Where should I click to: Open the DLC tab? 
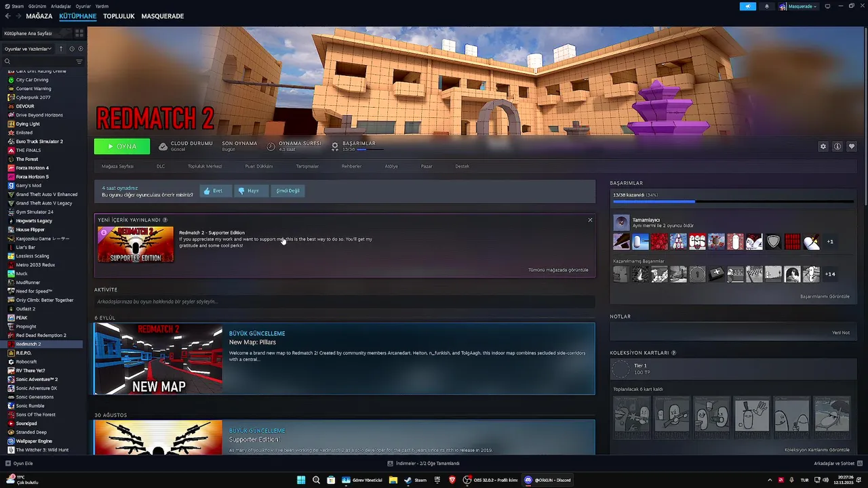click(161, 166)
